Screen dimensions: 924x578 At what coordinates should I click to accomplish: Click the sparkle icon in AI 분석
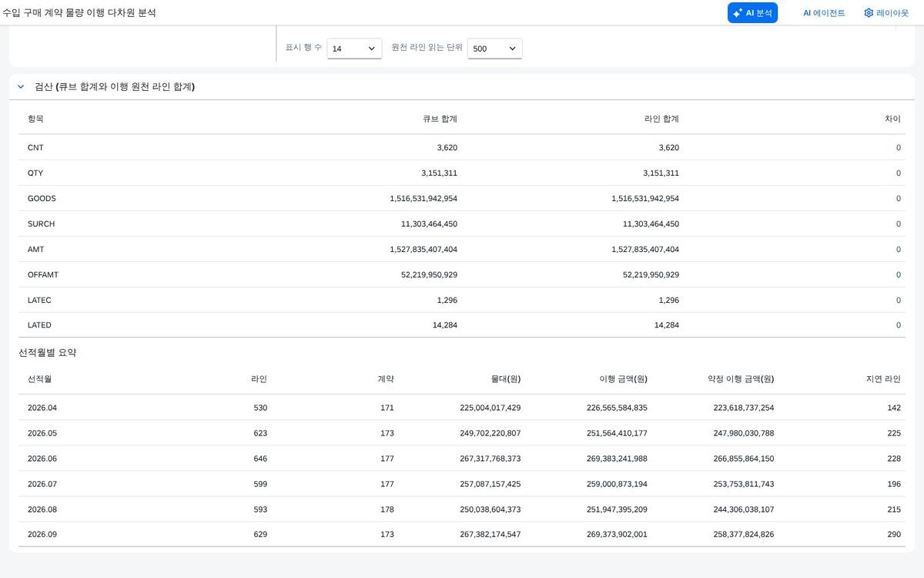click(738, 13)
